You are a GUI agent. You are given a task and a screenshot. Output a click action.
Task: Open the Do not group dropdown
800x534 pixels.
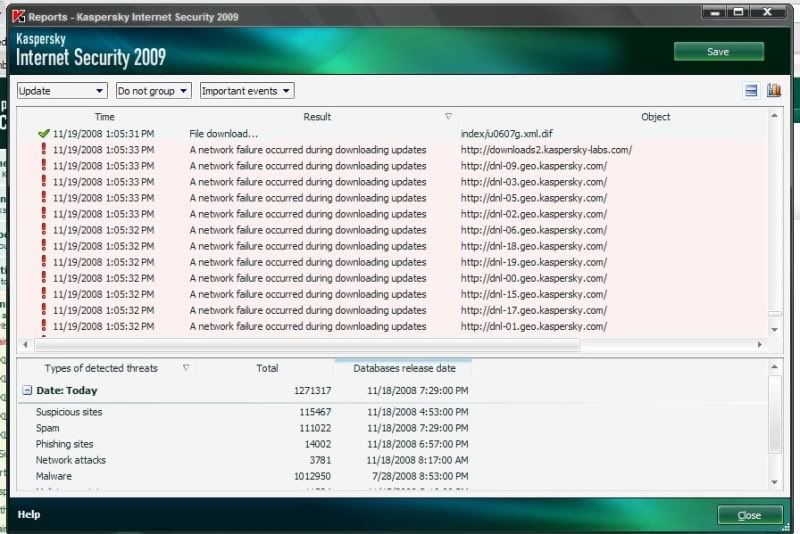click(x=154, y=91)
